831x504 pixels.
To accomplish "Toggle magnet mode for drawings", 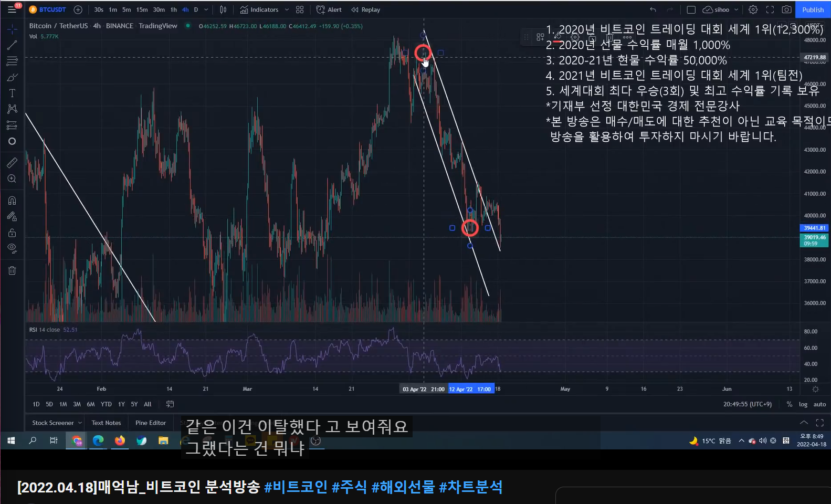I will click(12, 201).
